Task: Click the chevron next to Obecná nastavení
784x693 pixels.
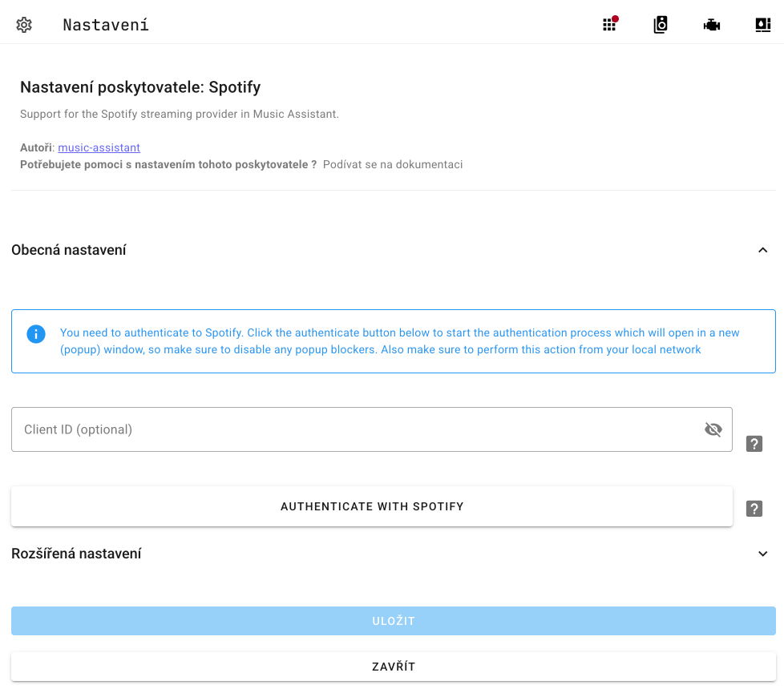Action: pos(762,250)
